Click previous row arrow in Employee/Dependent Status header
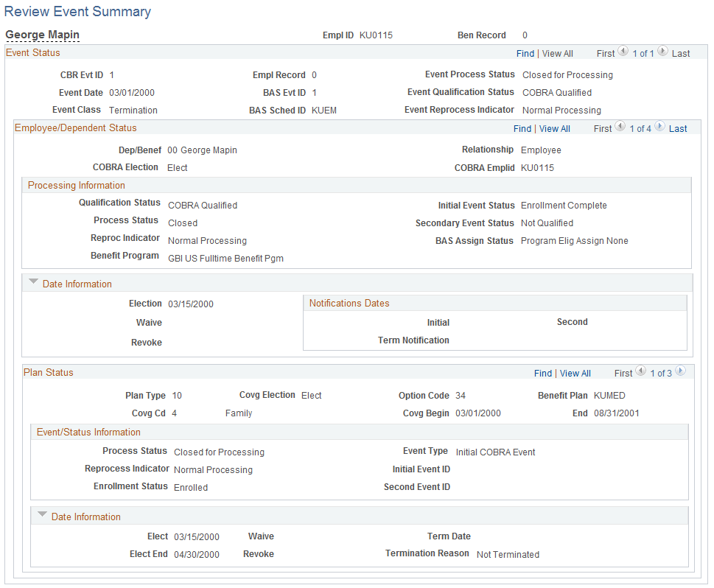The image size is (714, 588). tap(620, 127)
